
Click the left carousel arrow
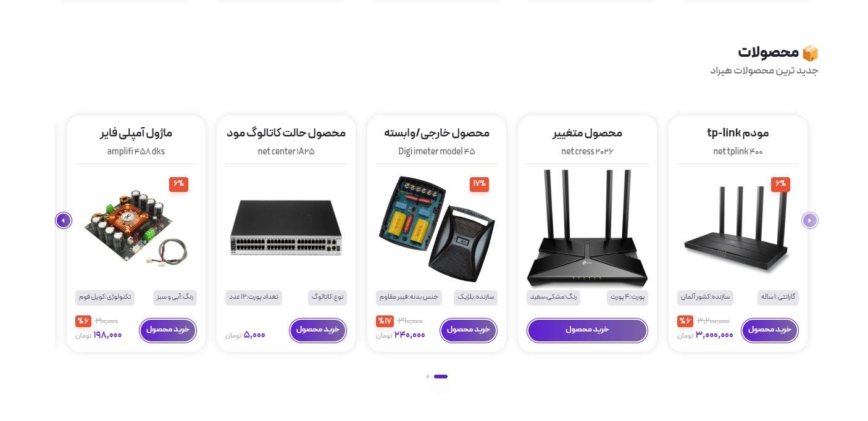click(x=64, y=220)
